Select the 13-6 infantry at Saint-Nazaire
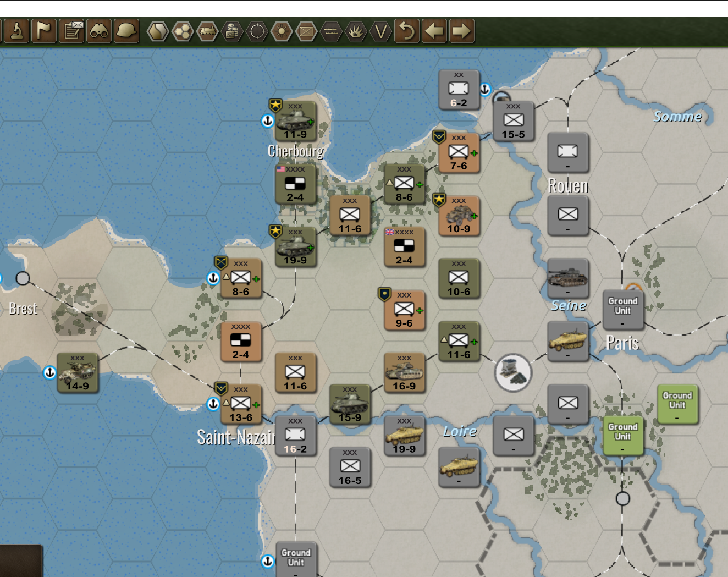Screen dimensions: 728x577 point(241,404)
